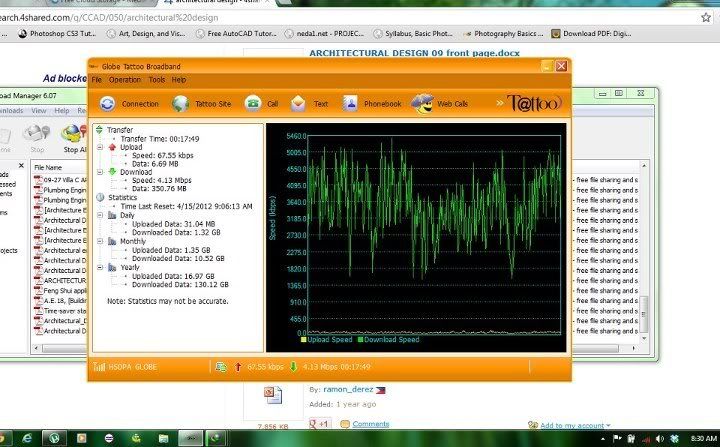Open the File menu
Viewport: 720px width, 447px height.
(97, 79)
